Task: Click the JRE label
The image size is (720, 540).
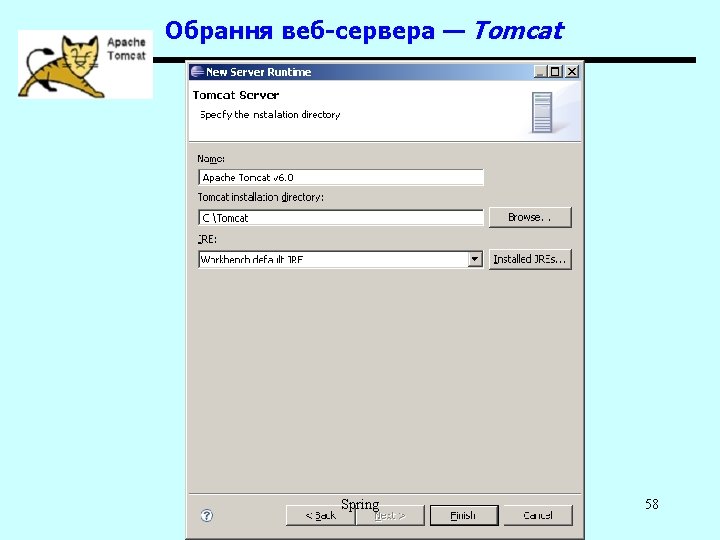Action: [207, 239]
